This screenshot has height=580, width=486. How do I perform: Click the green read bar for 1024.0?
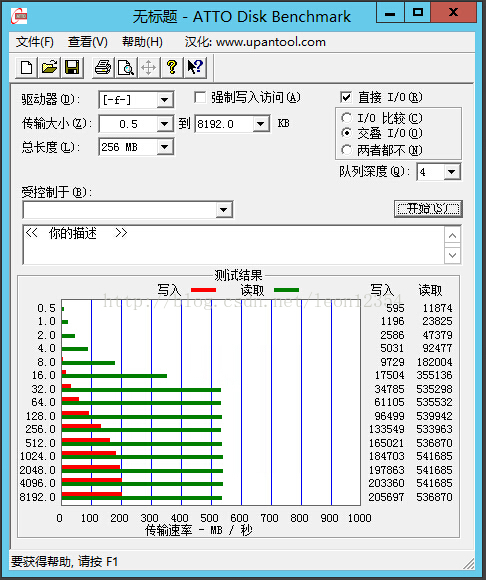coord(142,457)
